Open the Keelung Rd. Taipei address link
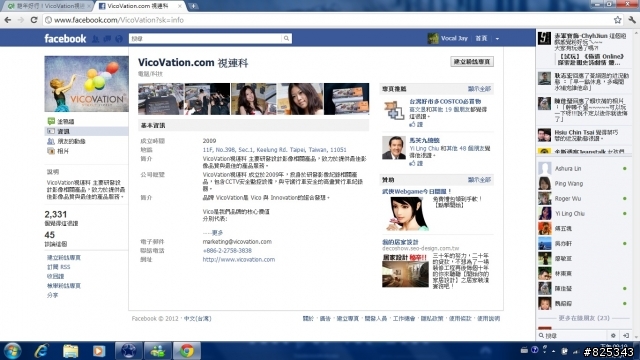The image size is (640, 360). pos(274,150)
